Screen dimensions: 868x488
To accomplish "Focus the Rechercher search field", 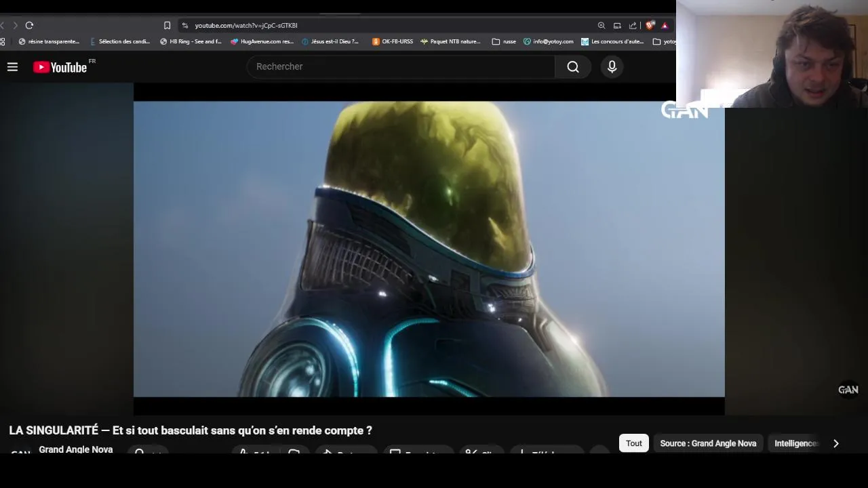I will click(401, 66).
